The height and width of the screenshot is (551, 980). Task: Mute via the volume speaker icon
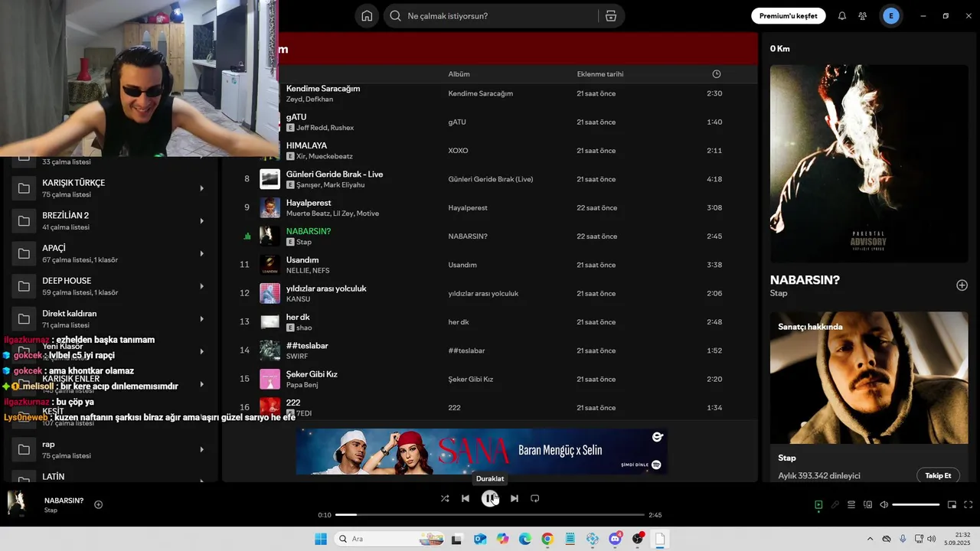(x=884, y=504)
